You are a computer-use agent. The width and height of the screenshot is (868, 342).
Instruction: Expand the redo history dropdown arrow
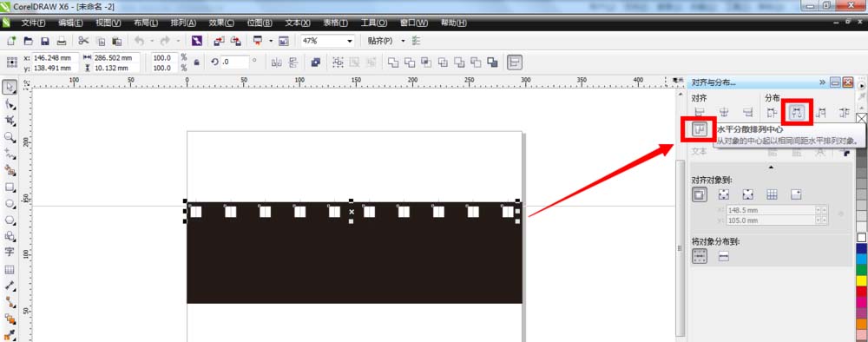[x=178, y=41]
